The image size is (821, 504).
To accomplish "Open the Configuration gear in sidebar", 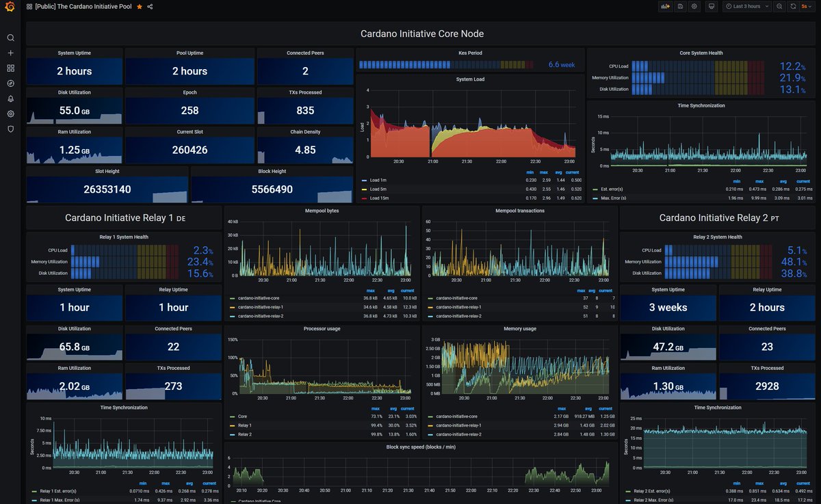I will [x=10, y=114].
